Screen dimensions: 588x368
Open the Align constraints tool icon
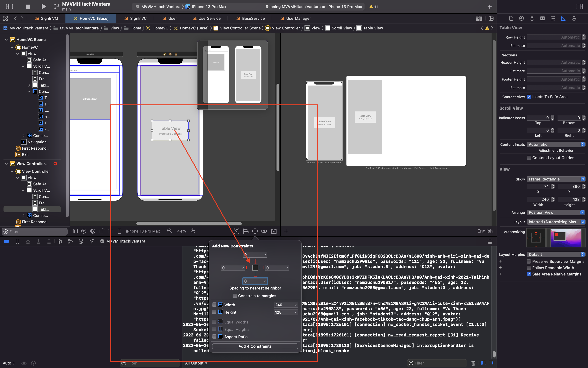246,231
